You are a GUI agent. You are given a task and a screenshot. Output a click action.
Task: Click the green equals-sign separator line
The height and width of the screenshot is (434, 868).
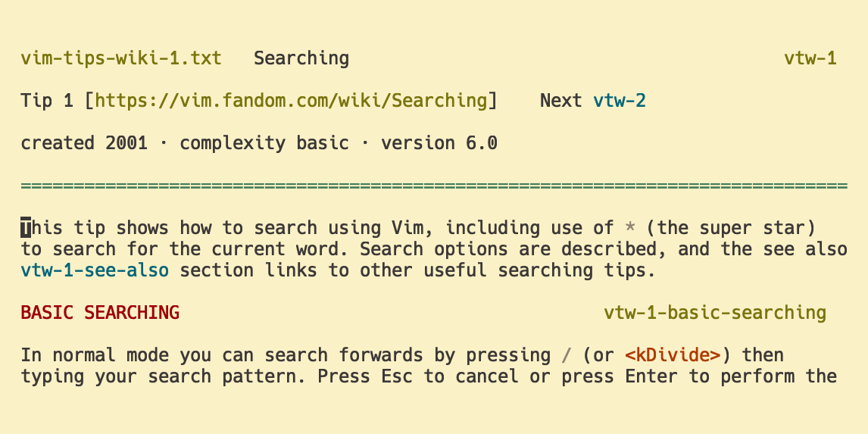pos(434,186)
